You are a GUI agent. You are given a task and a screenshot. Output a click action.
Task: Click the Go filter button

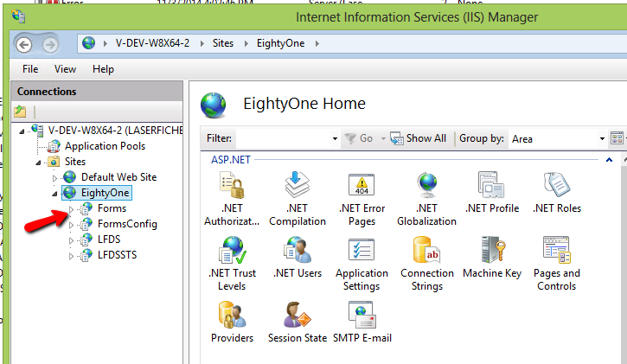[x=359, y=138]
